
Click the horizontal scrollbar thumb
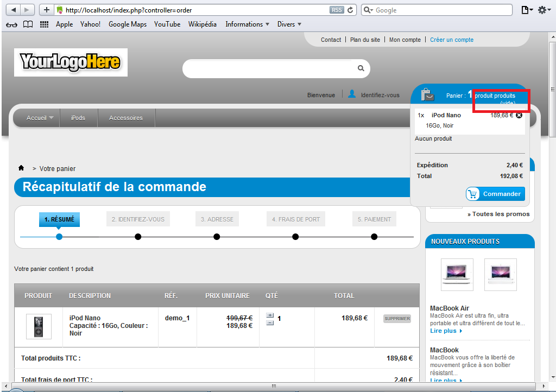point(274,385)
